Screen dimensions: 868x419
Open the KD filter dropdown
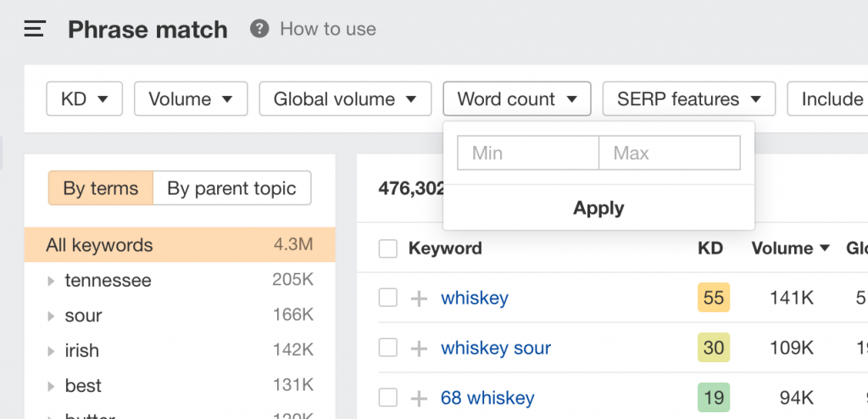pyautogui.click(x=84, y=99)
